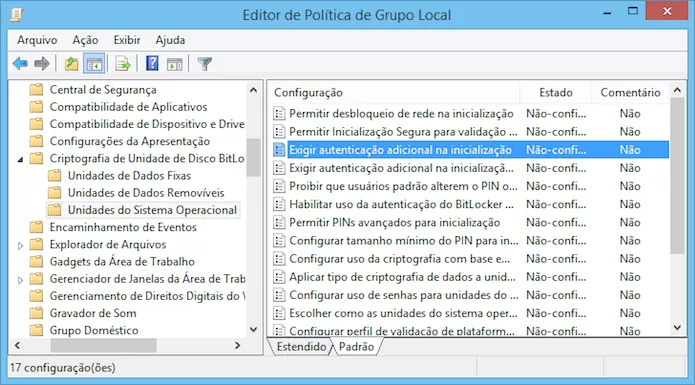Click the settings list scrollbar down arrow

coord(677,328)
